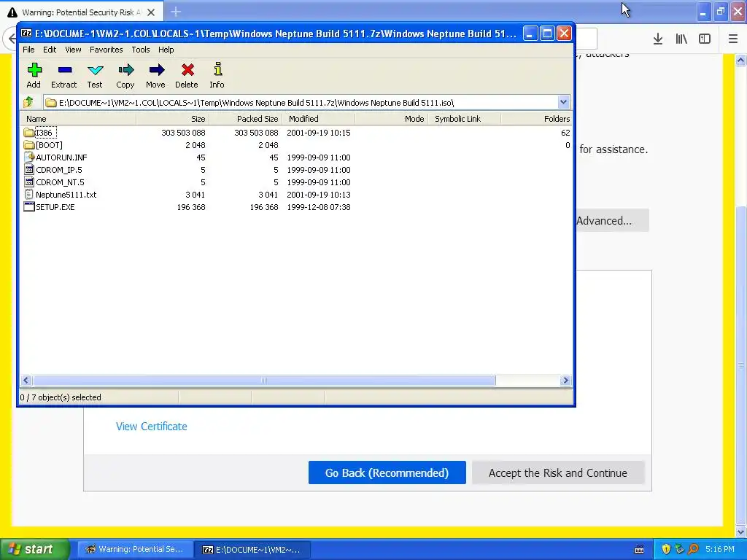This screenshot has width=747, height=560.
Task: Click the keyboard tray icon
Action: (x=639, y=550)
